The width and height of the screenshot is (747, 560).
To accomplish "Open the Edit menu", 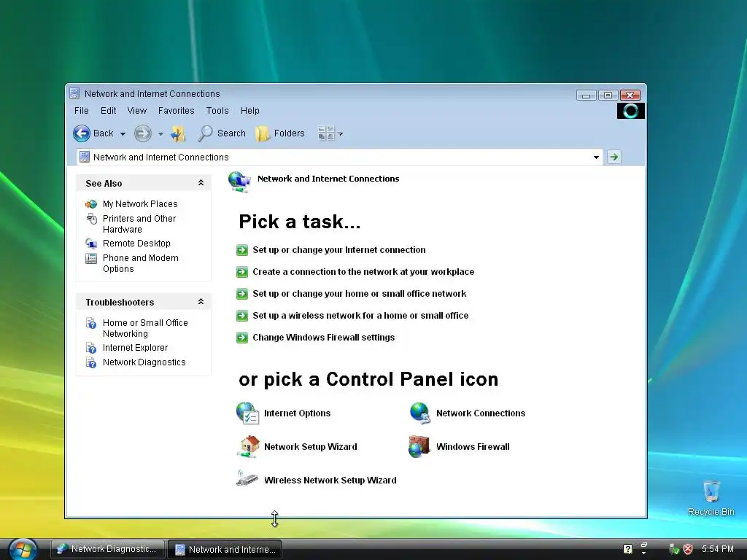I will coord(108,111).
